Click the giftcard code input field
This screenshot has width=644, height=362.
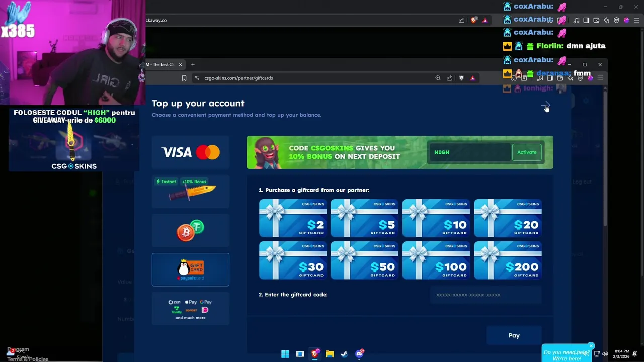(486, 295)
